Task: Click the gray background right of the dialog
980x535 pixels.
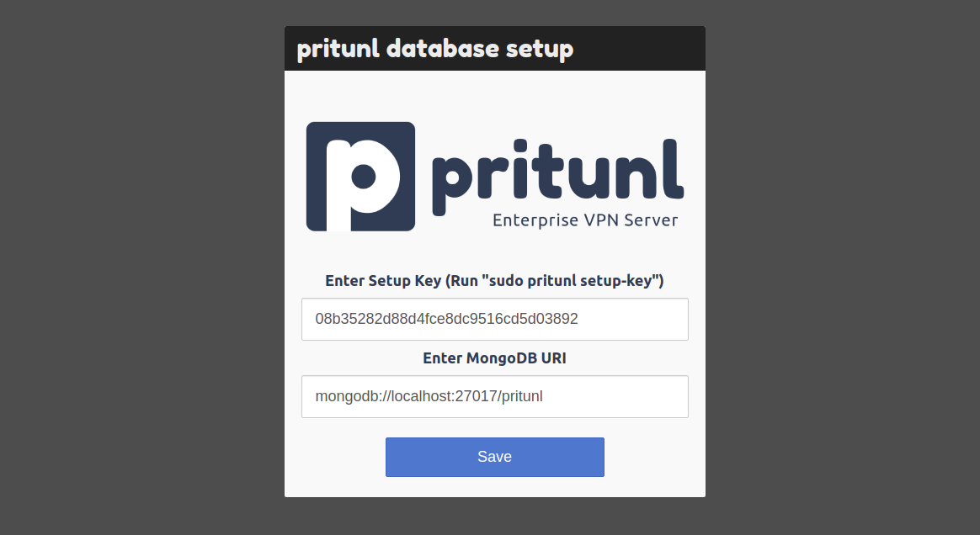Action: 843,267
